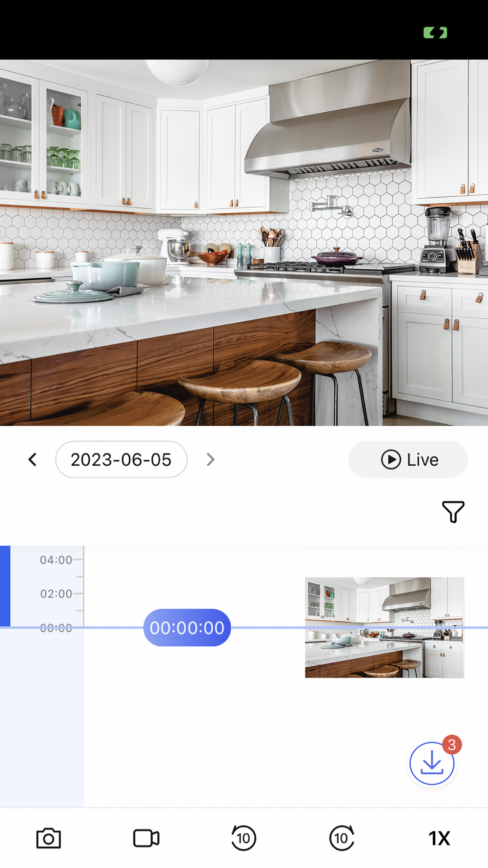Image resolution: width=488 pixels, height=868 pixels.
Task: Take a snapshot with the camera icon
Action: pos(49,838)
